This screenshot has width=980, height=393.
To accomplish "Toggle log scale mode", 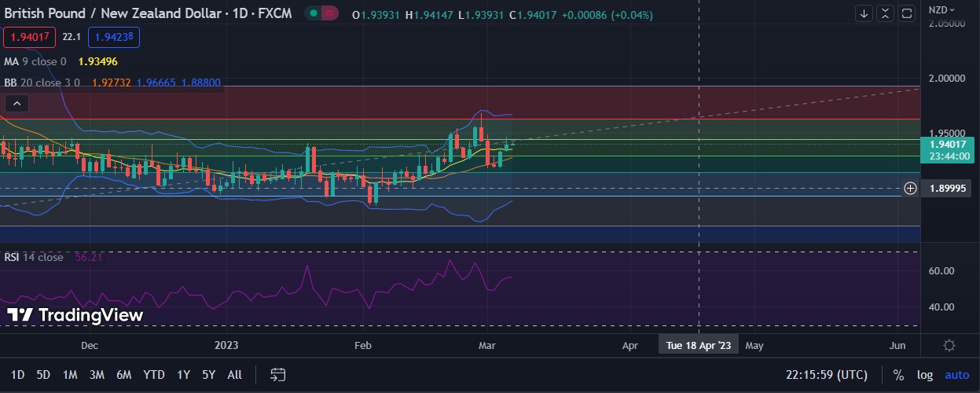I will pos(924,375).
